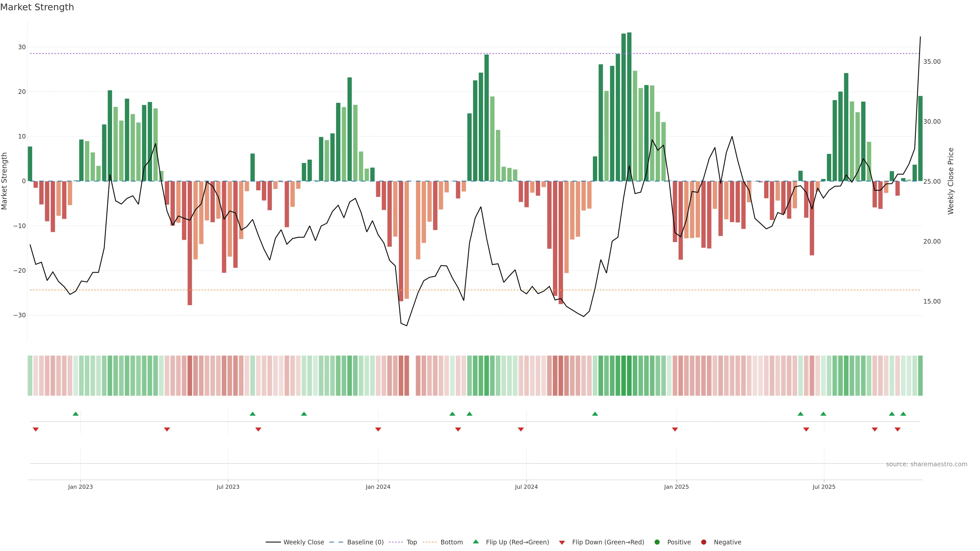Click the Jul 2023 x-axis label
The image size is (980, 551).
click(x=228, y=487)
